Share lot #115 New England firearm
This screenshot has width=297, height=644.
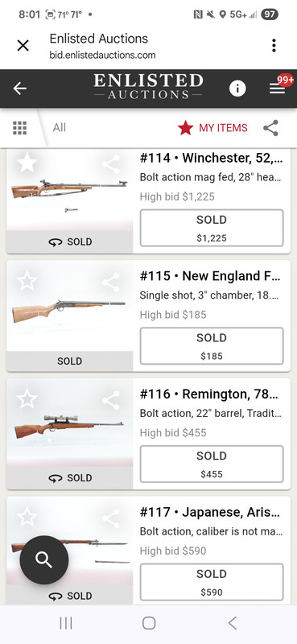coord(111,283)
